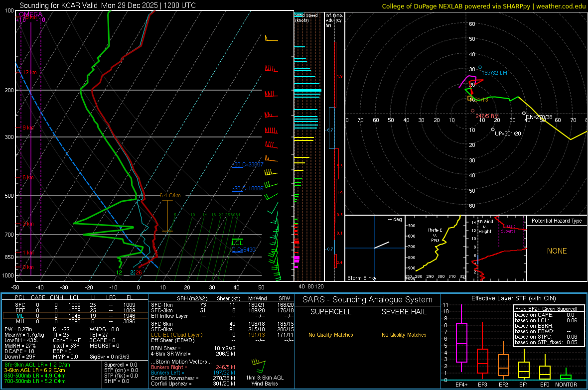Click the NONE hazard type value
The width and height of the screenshot is (588, 390).
tap(557, 251)
